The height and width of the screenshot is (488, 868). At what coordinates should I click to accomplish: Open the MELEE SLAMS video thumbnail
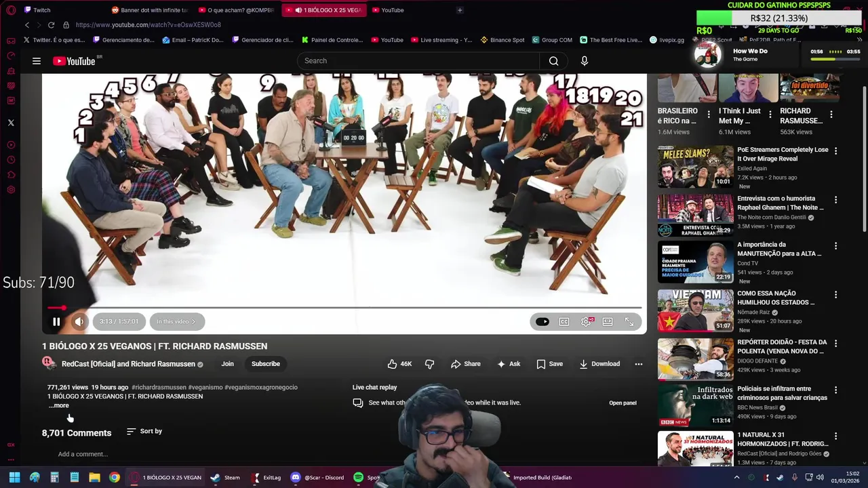695,167
